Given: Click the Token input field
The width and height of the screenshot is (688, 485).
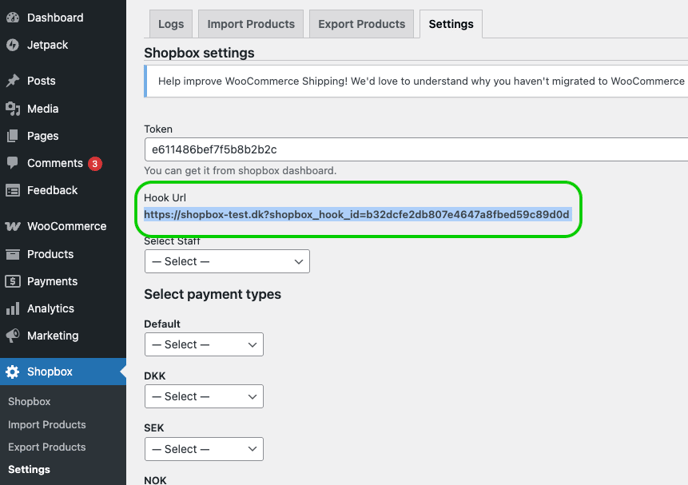Looking at the screenshot, I should coord(415,149).
